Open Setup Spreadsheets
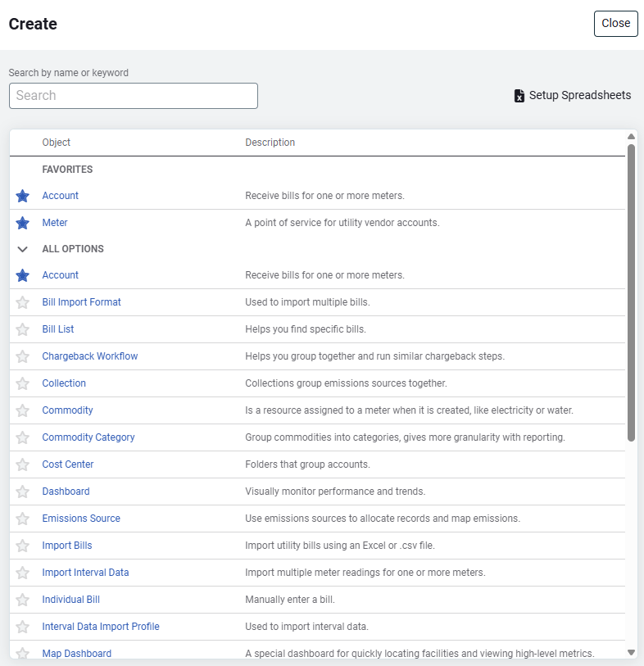 coord(579,96)
